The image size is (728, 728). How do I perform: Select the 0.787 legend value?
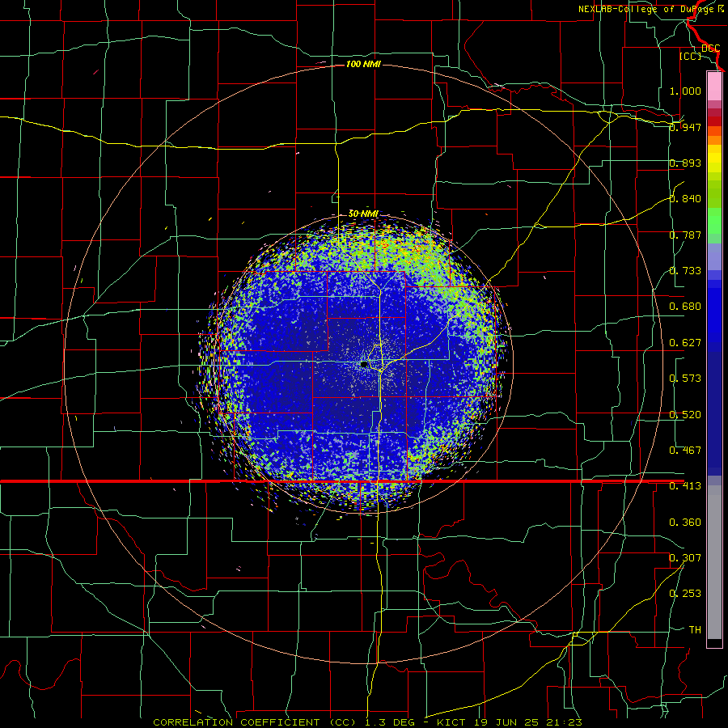click(x=685, y=235)
